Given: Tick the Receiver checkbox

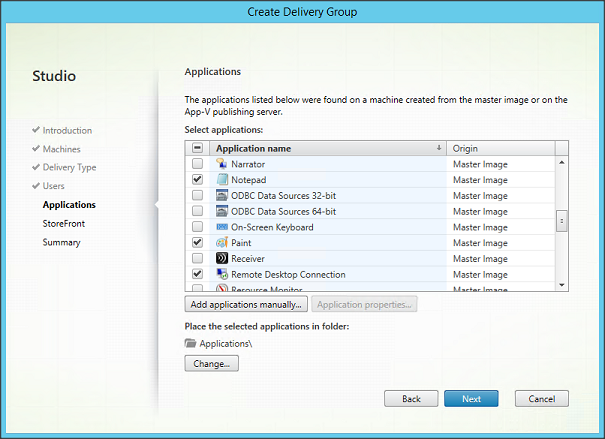Looking at the screenshot, I should [197, 258].
